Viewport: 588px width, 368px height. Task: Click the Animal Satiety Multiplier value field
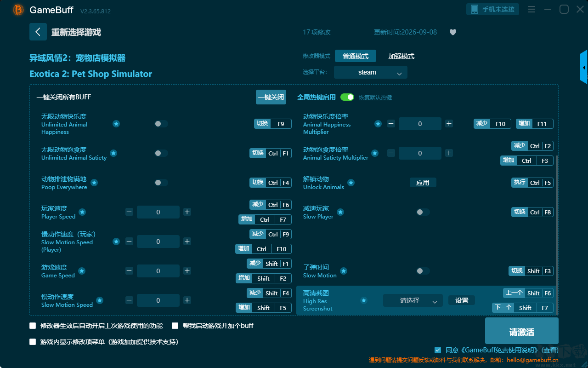pyautogui.click(x=420, y=153)
